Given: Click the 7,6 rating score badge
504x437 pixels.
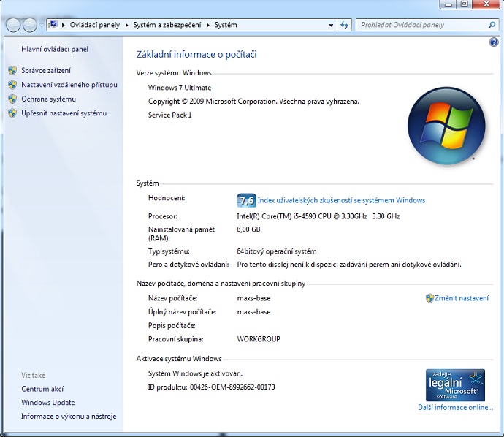Looking at the screenshot, I should [x=247, y=200].
